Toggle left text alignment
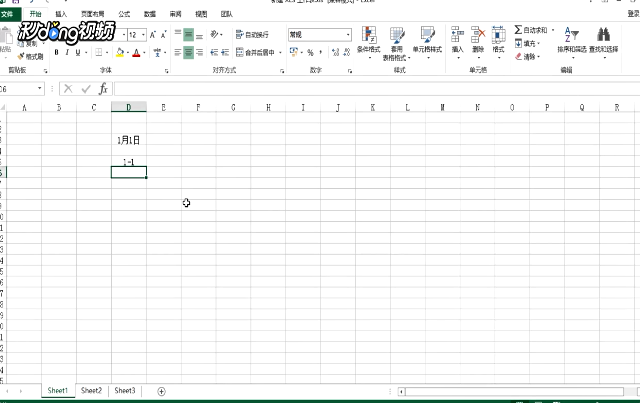This screenshot has width=640, height=403. [178, 52]
